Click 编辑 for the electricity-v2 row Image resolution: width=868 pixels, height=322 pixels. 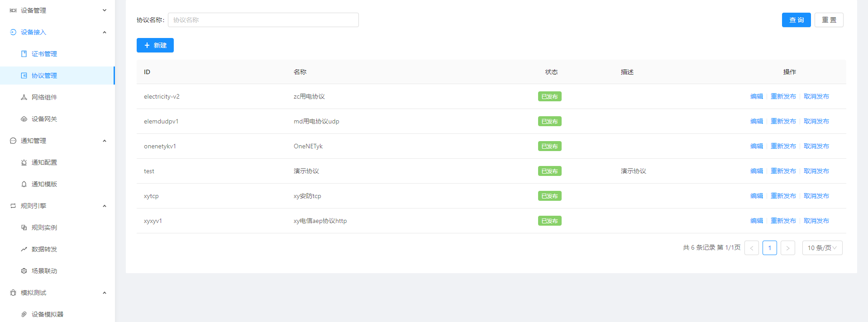[756, 96]
